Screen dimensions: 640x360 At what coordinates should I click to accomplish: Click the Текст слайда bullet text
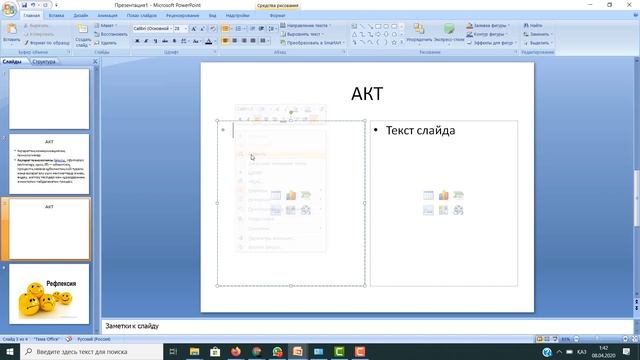[x=420, y=131]
